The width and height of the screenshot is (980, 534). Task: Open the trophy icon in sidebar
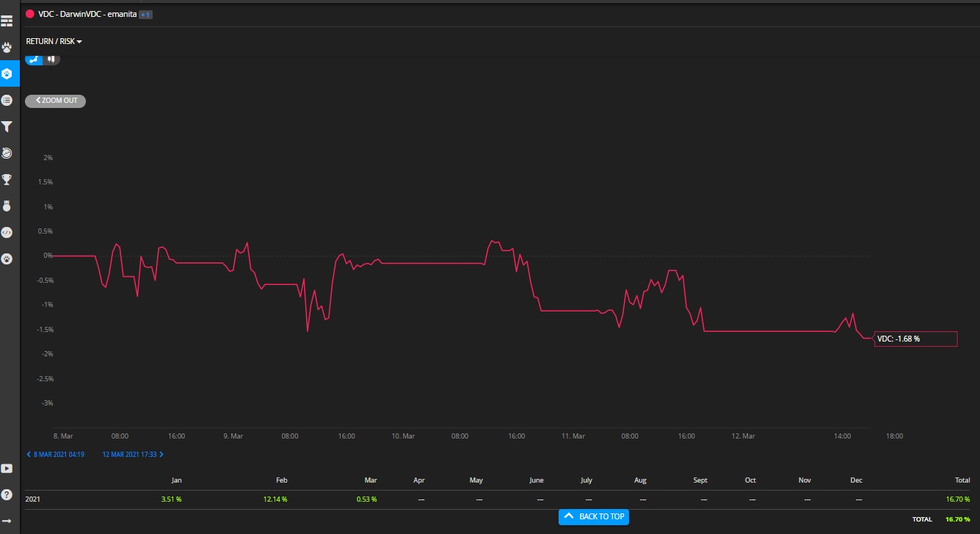click(x=7, y=179)
